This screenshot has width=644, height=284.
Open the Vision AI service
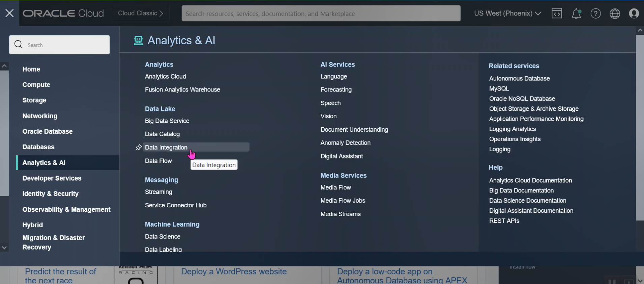[329, 116]
